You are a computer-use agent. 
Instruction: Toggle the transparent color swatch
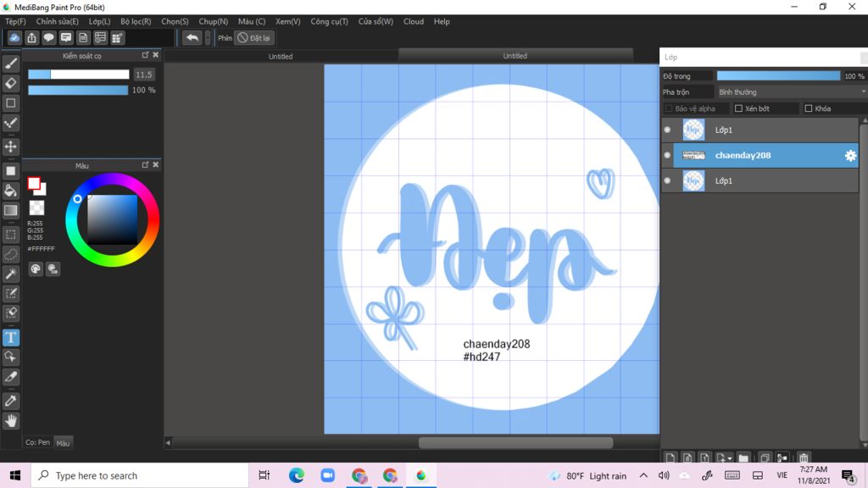[36, 208]
